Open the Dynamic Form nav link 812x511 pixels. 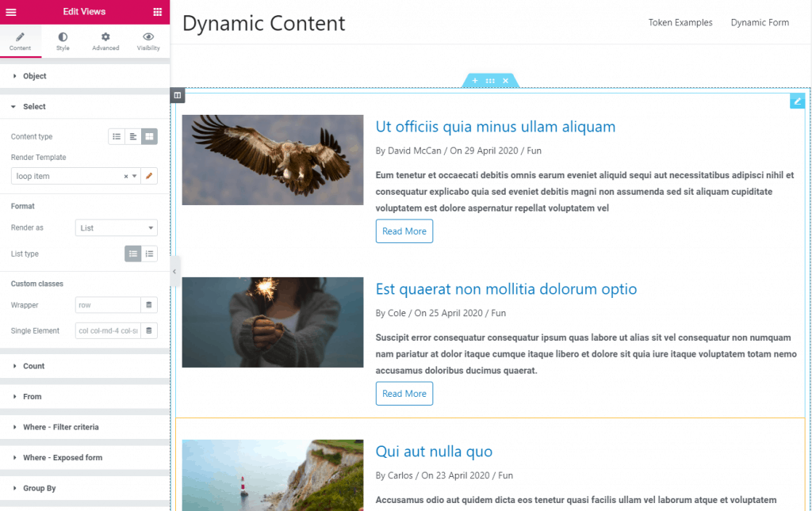[x=760, y=22]
